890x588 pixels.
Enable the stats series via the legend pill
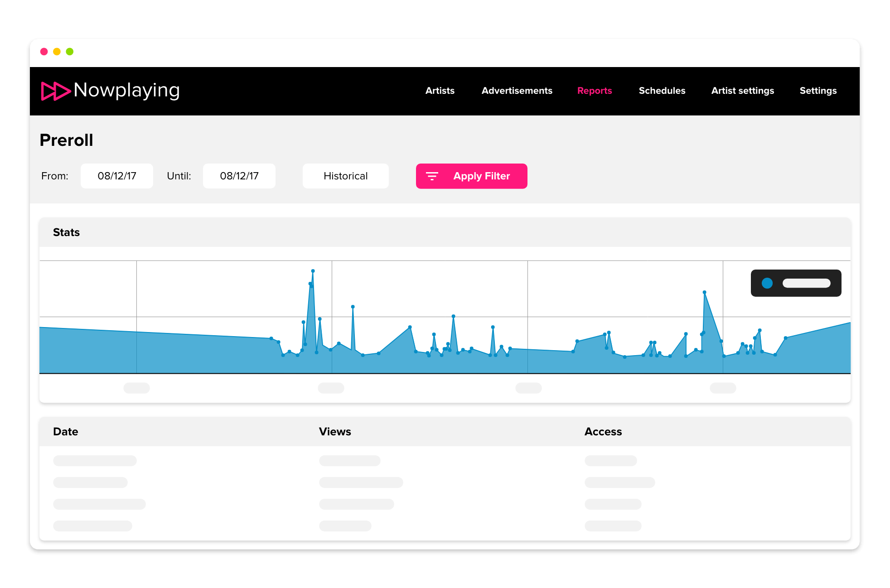pyautogui.click(x=807, y=283)
